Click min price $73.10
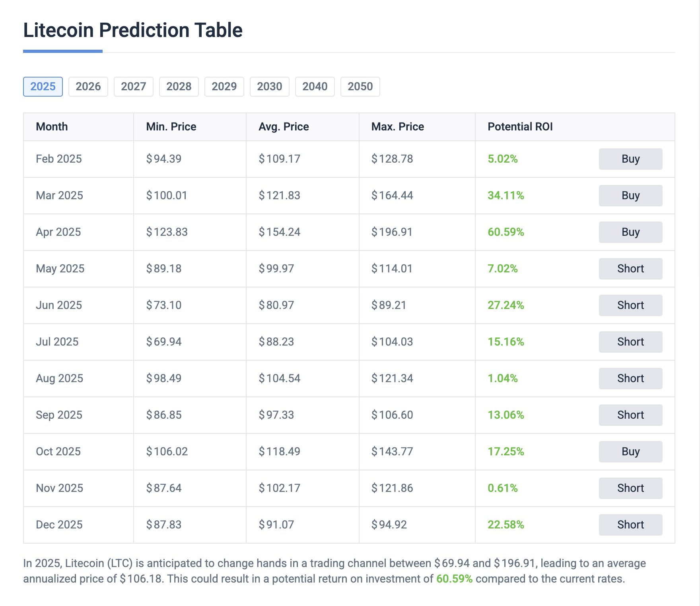This screenshot has width=700, height=606. click(164, 305)
